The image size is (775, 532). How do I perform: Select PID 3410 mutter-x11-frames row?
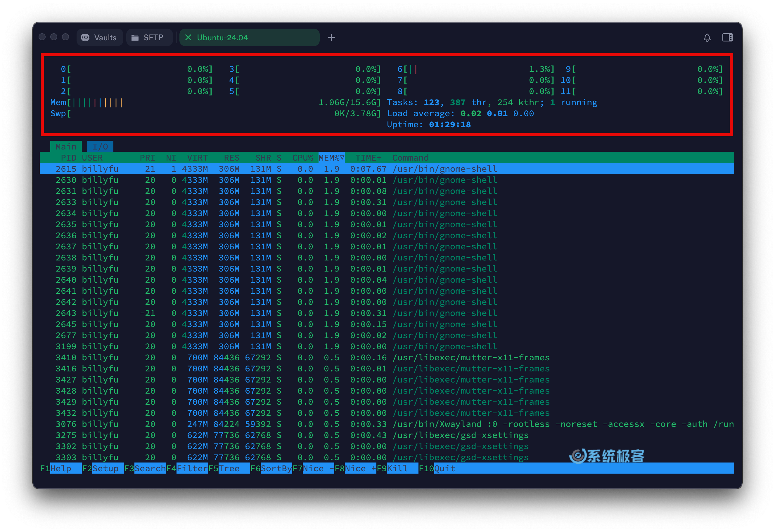(387, 357)
